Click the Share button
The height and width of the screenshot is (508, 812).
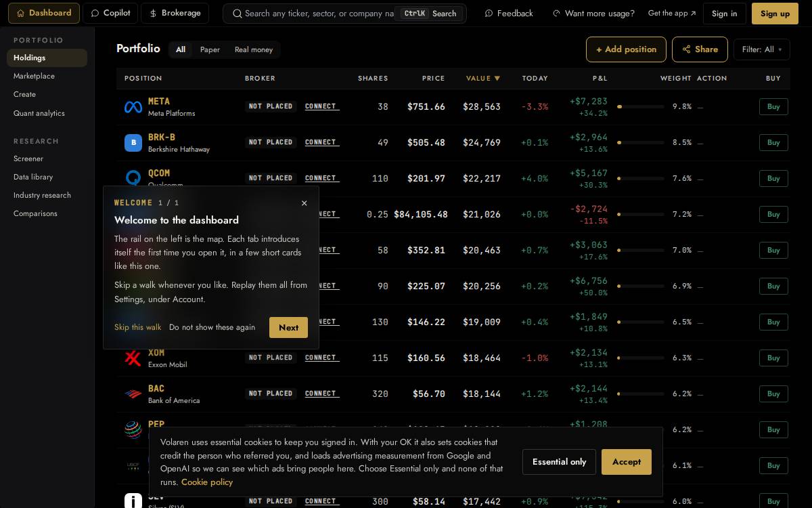700,49
